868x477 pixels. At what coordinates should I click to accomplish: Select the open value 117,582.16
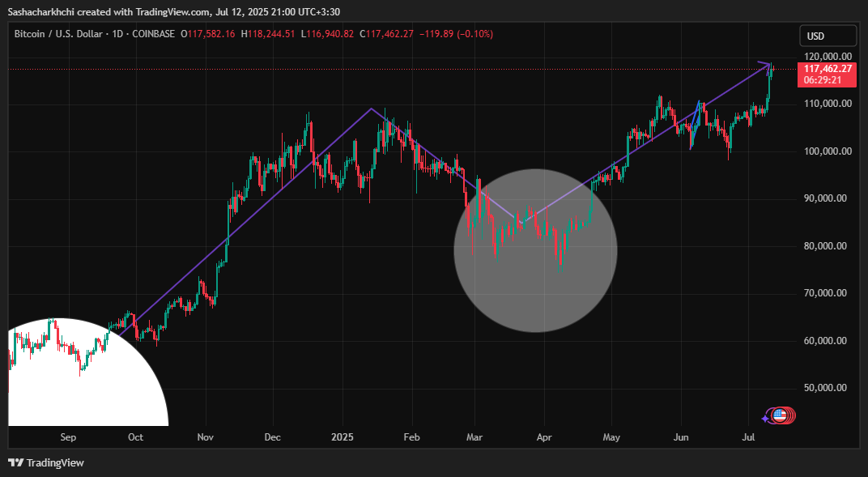(211, 34)
